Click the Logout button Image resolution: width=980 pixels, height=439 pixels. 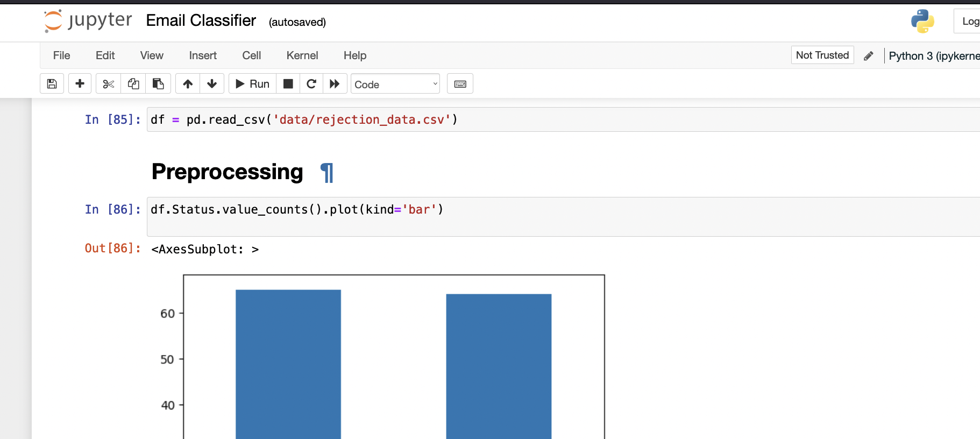[967, 21]
